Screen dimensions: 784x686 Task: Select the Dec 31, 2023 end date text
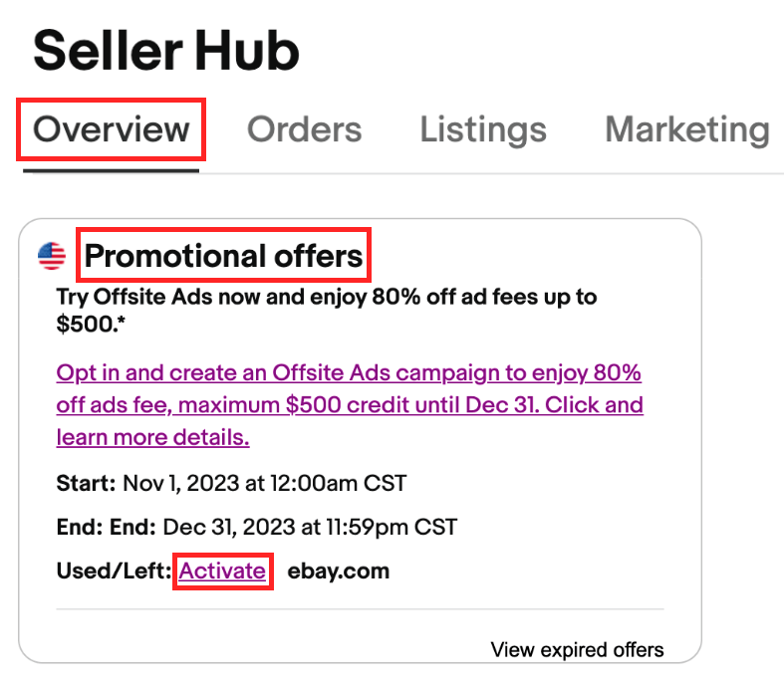tap(310, 527)
